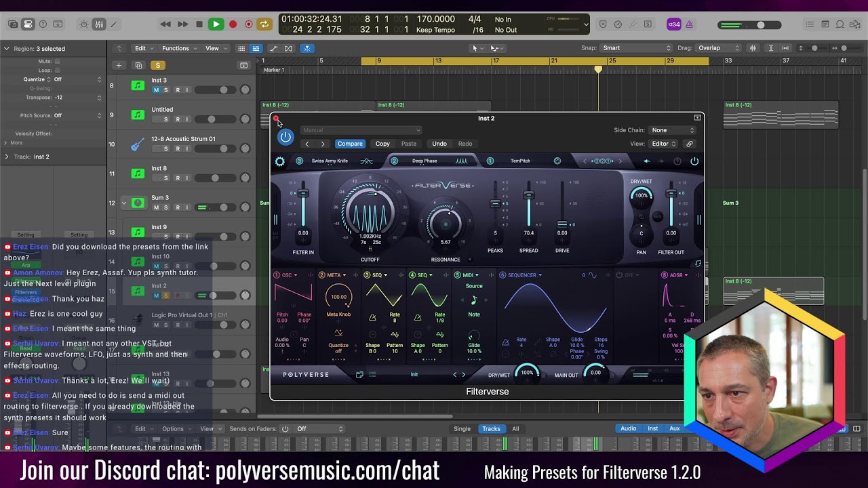Open the Drag dropdown set to Overlap

[x=718, y=48]
